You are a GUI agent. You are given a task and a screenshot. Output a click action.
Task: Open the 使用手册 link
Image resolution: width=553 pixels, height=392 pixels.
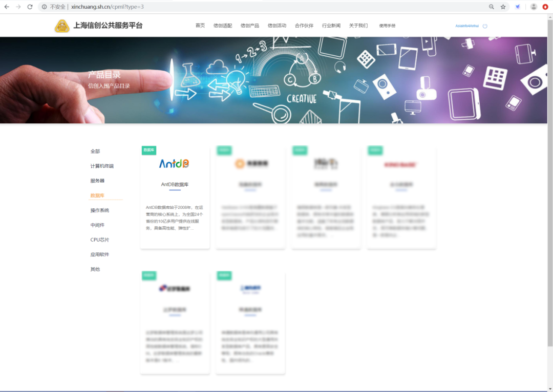pos(387,26)
